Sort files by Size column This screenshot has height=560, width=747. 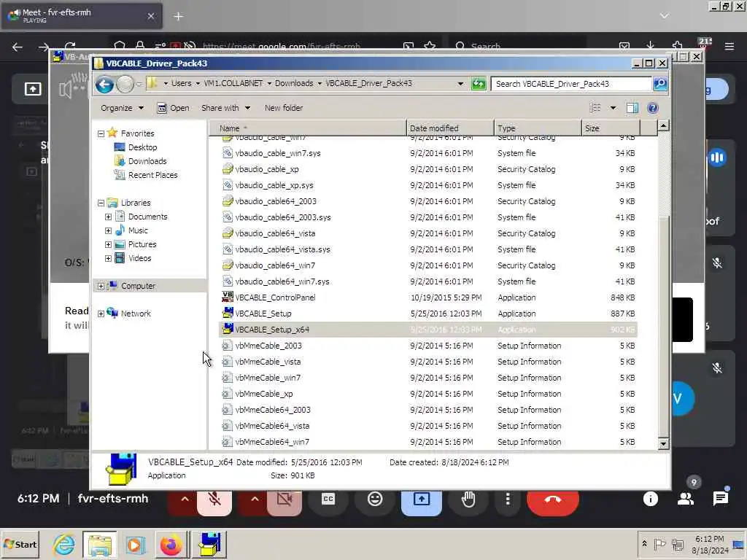coord(611,128)
